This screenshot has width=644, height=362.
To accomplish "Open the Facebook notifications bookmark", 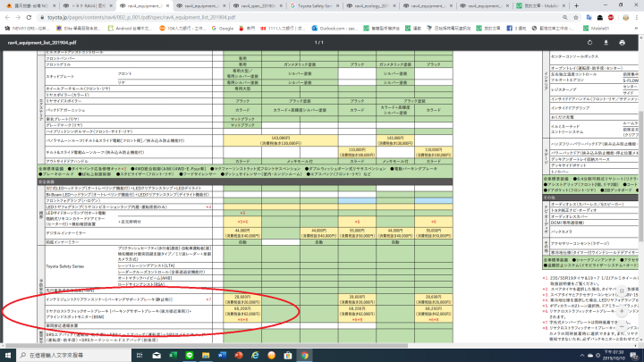I will click(x=516, y=29).
